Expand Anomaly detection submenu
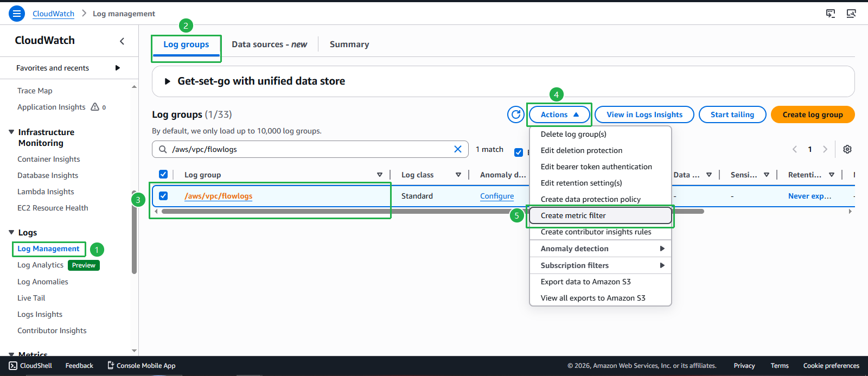Screen dimensions: 868x376 pos(601,248)
